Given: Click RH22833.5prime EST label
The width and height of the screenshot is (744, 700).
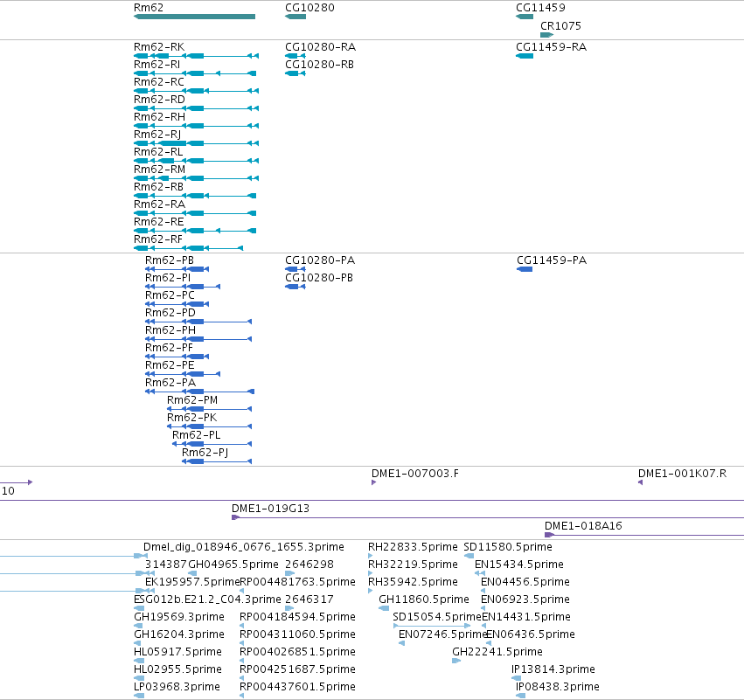Looking at the screenshot, I should click(413, 547).
